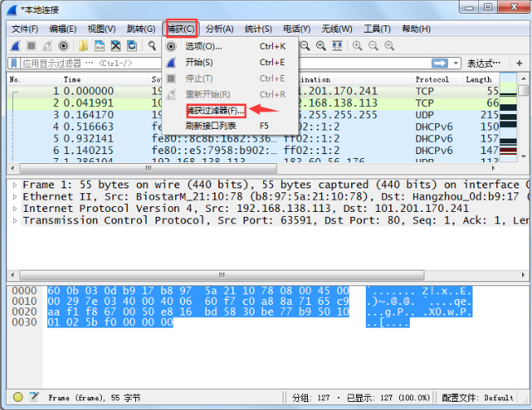Viewport: 532px width, 410px height.
Task: Click the yellow folder open file icon
Action: [83, 46]
